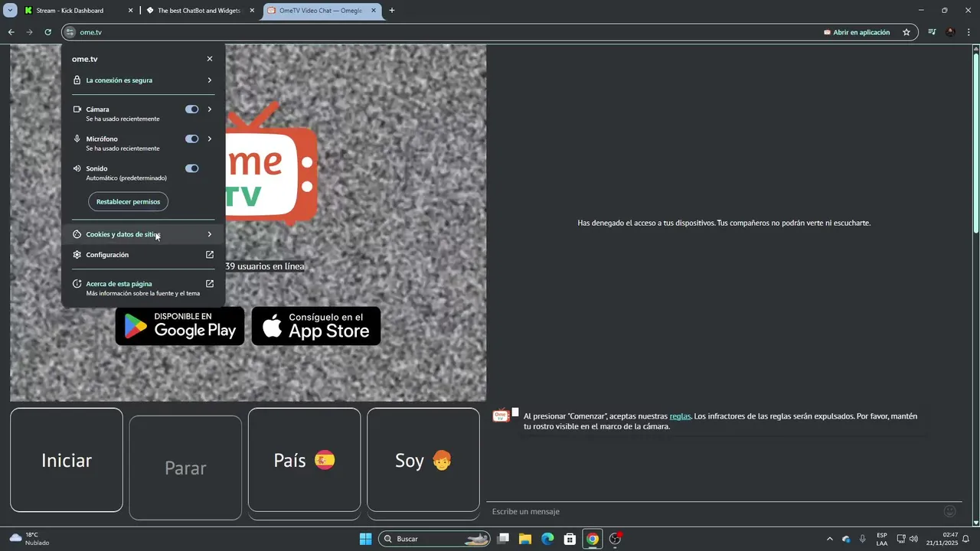Click the browser forward arrow

29,32
